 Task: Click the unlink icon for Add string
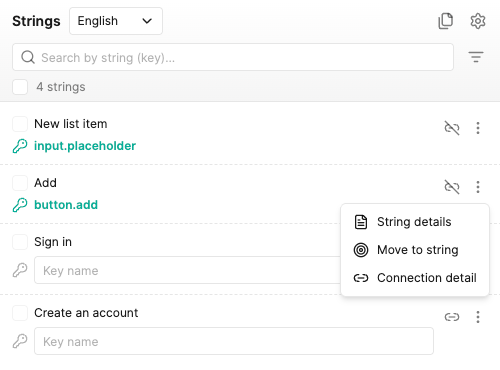452,187
